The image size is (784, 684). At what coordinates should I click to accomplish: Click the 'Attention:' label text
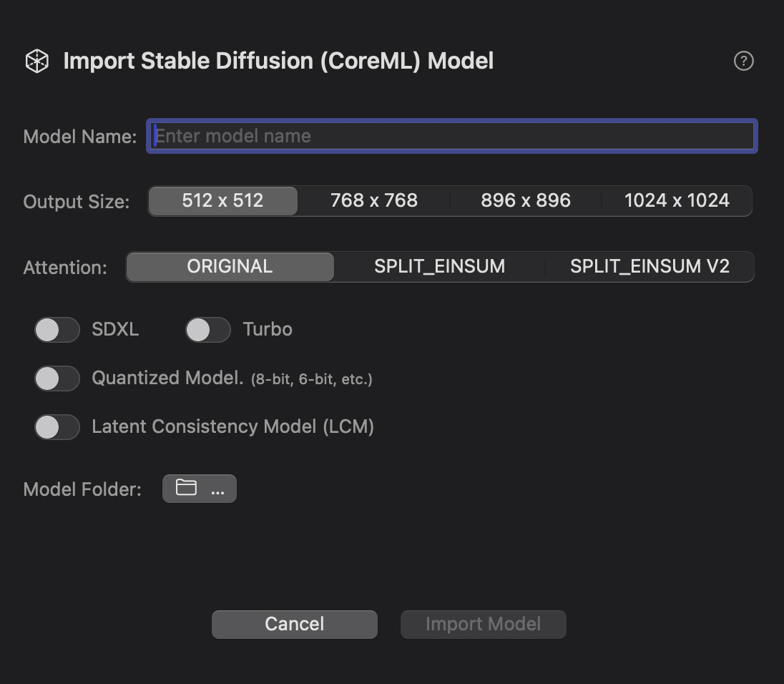click(65, 268)
